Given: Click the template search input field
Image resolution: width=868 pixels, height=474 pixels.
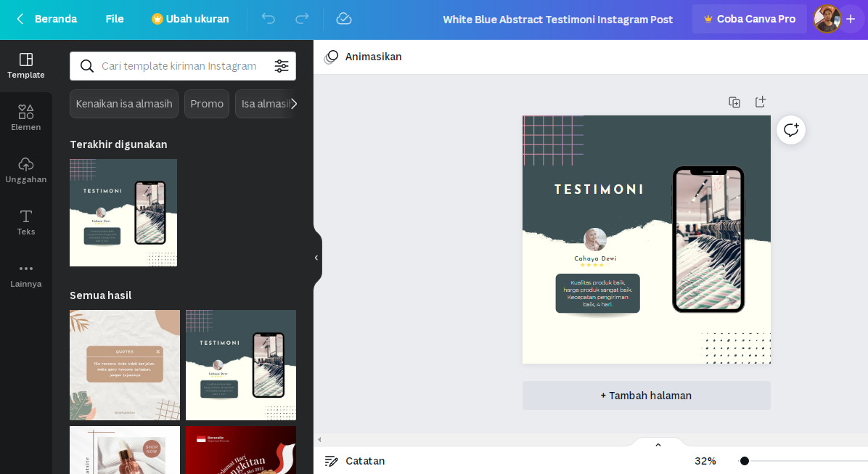Looking at the screenshot, I should [x=179, y=66].
